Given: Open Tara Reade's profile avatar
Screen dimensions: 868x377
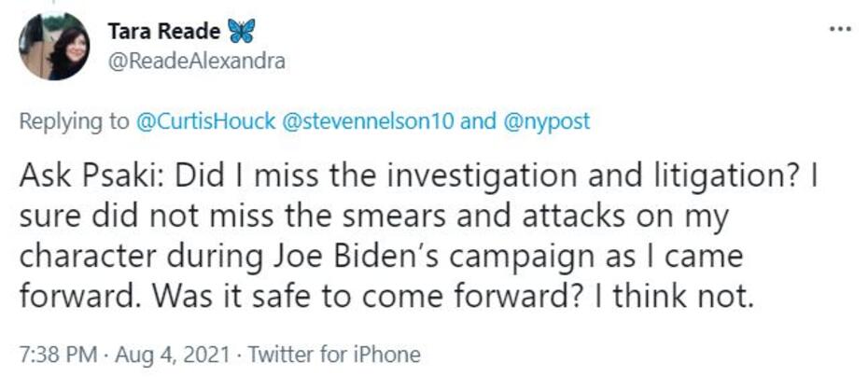Looking at the screenshot, I should point(55,47).
